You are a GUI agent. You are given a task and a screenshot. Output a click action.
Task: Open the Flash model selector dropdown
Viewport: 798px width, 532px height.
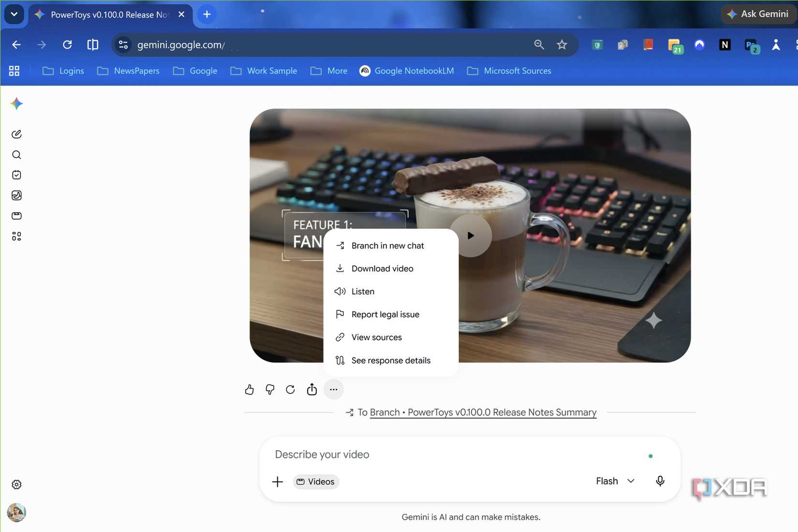pos(615,481)
